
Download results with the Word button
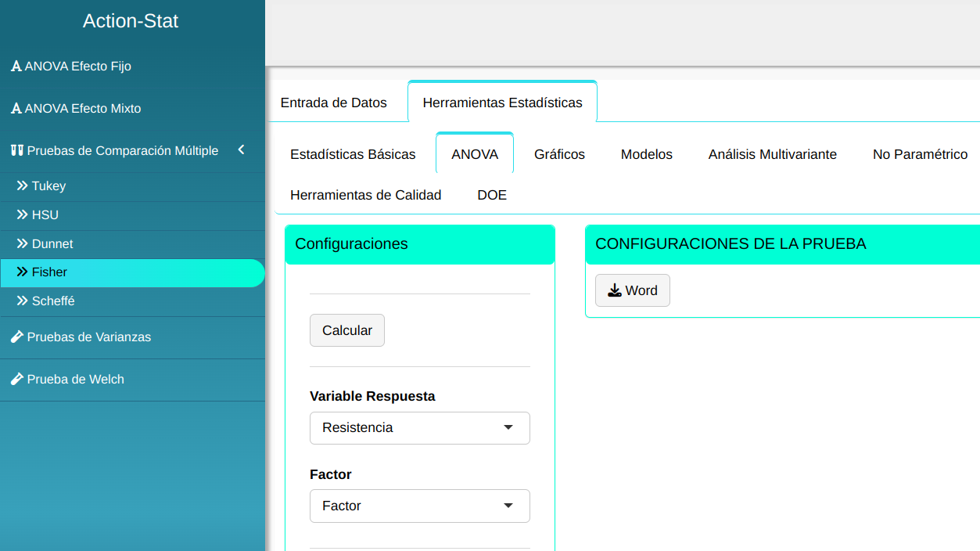[x=632, y=290]
